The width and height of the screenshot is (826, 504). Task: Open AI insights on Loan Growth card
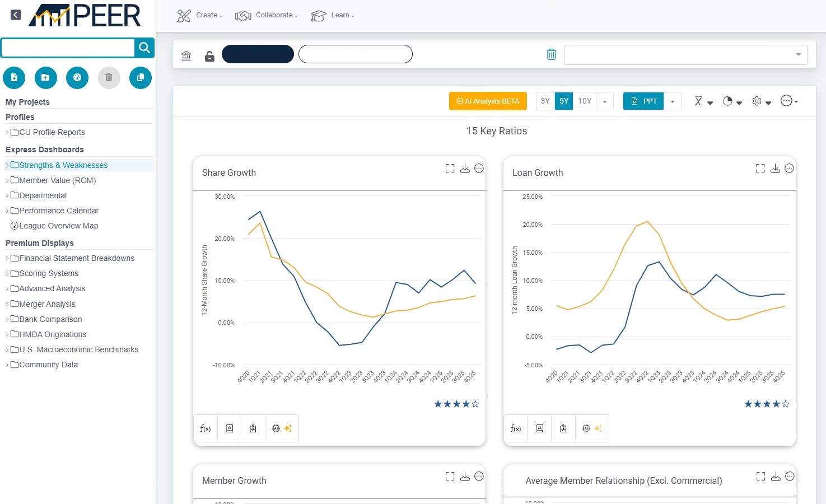pyautogui.click(x=592, y=428)
